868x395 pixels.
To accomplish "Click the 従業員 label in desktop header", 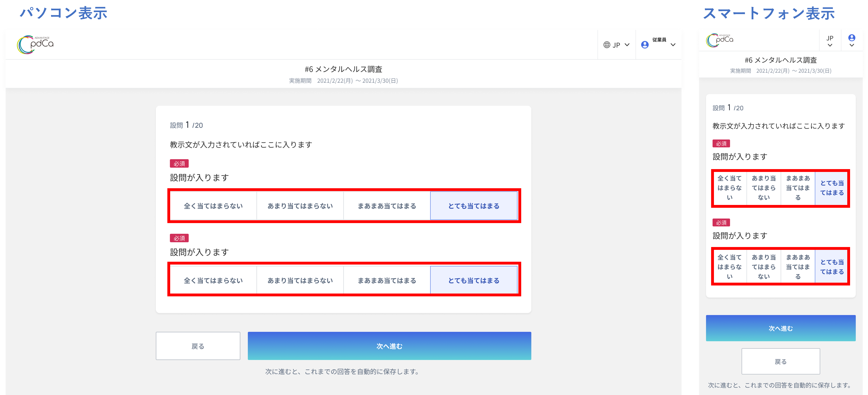I will [x=659, y=40].
